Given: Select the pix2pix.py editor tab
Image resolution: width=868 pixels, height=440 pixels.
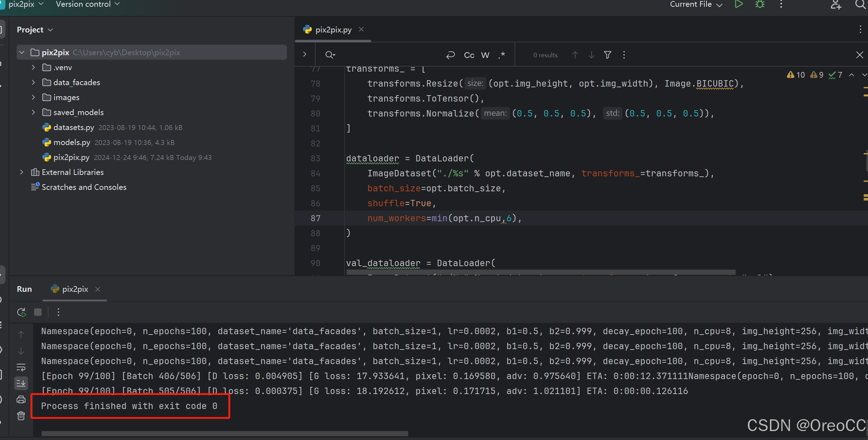Looking at the screenshot, I should click(x=333, y=30).
